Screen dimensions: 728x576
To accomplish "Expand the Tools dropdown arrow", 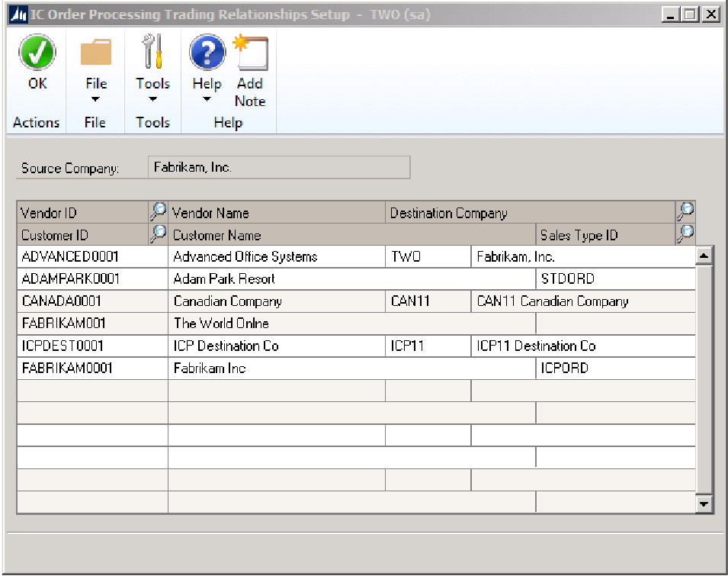I will (x=152, y=99).
